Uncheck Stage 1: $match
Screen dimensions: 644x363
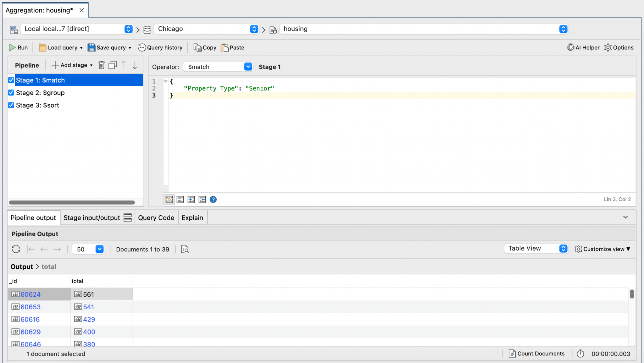11,80
